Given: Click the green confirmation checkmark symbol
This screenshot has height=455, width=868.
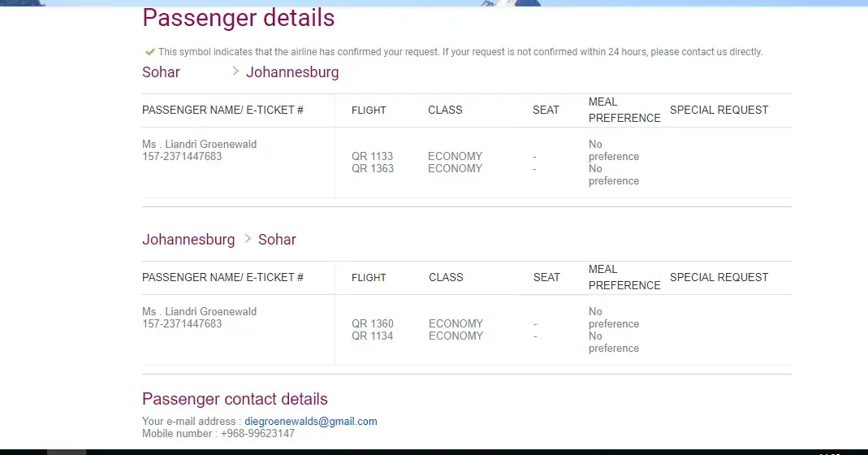Looking at the screenshot, I should click(x=149, y=52).
